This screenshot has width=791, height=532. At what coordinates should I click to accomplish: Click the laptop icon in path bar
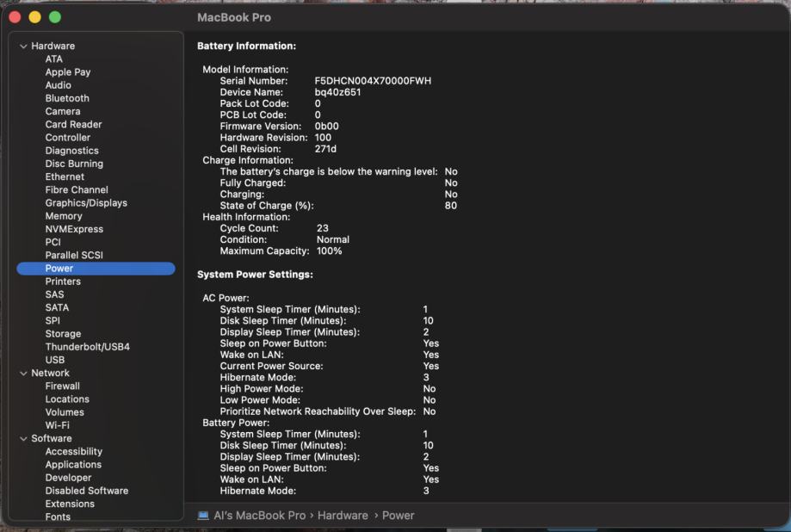pos(203,516)
